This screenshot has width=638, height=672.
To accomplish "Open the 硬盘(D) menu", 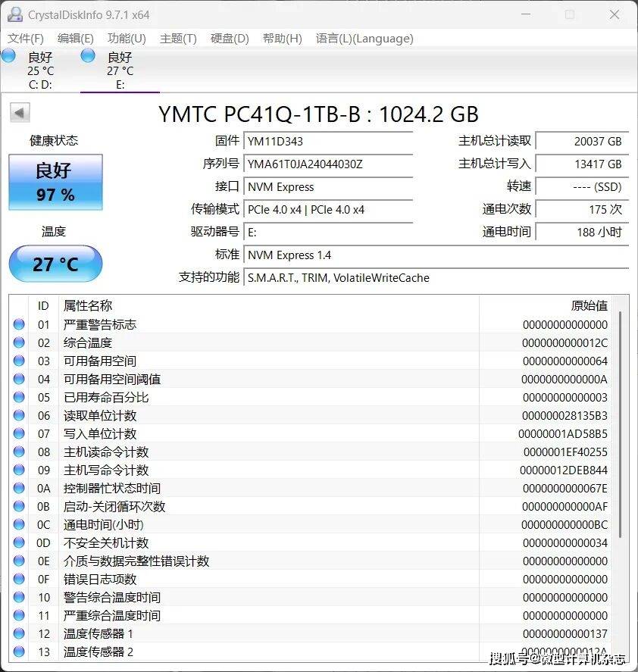I will click(230, 39).
